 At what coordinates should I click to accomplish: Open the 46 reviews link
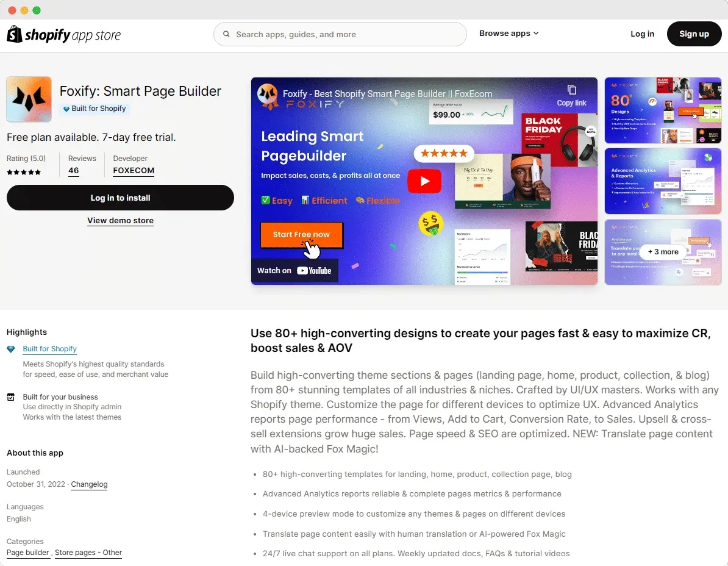[x=73, y=170]
